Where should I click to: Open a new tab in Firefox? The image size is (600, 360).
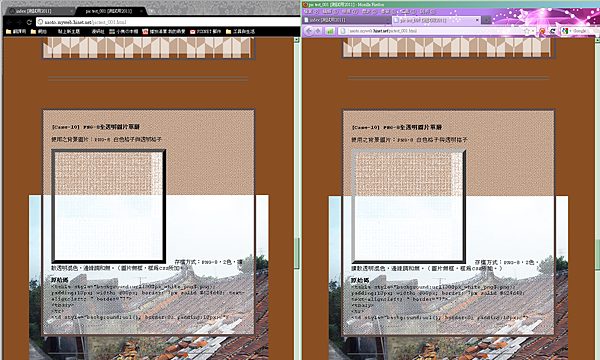[x=486, y=20]
